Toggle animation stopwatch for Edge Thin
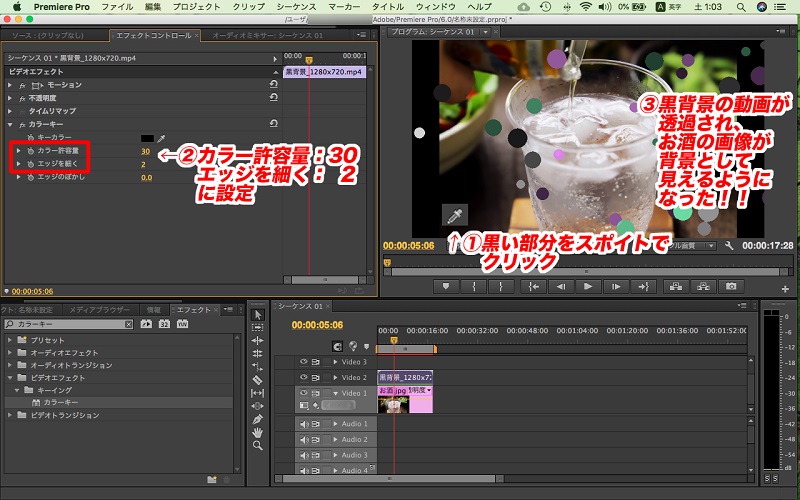 tap(31, 164)
